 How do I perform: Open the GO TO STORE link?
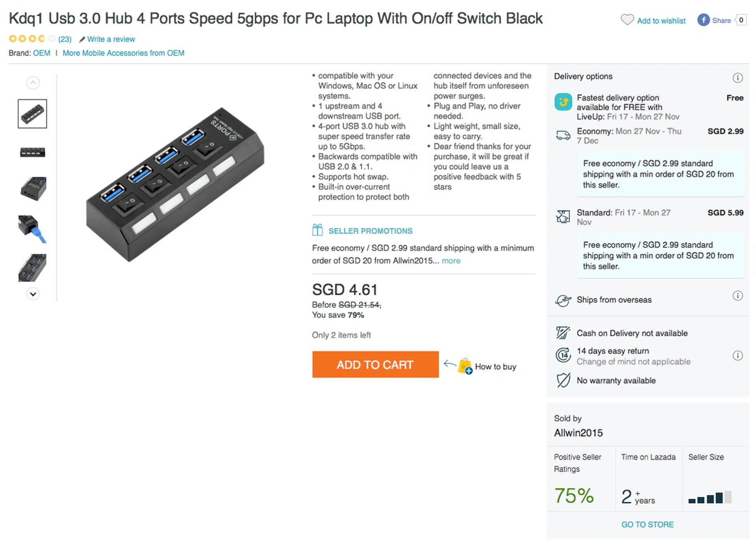[647, 524]
